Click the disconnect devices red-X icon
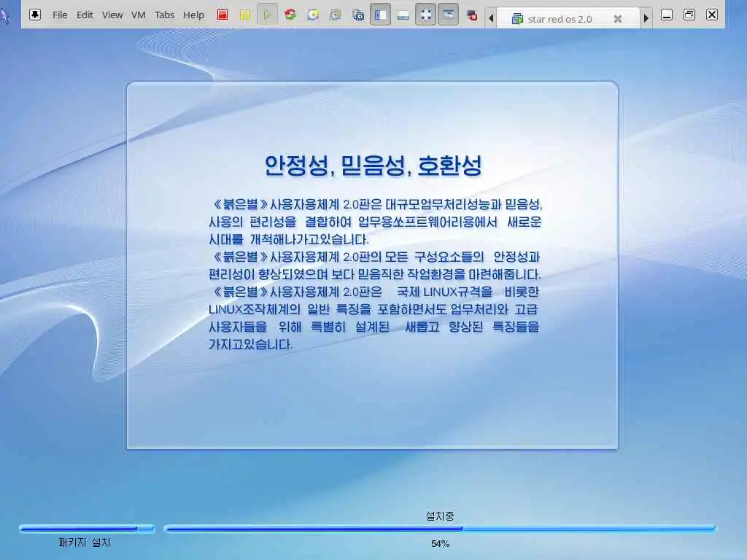 pos(472,15)
